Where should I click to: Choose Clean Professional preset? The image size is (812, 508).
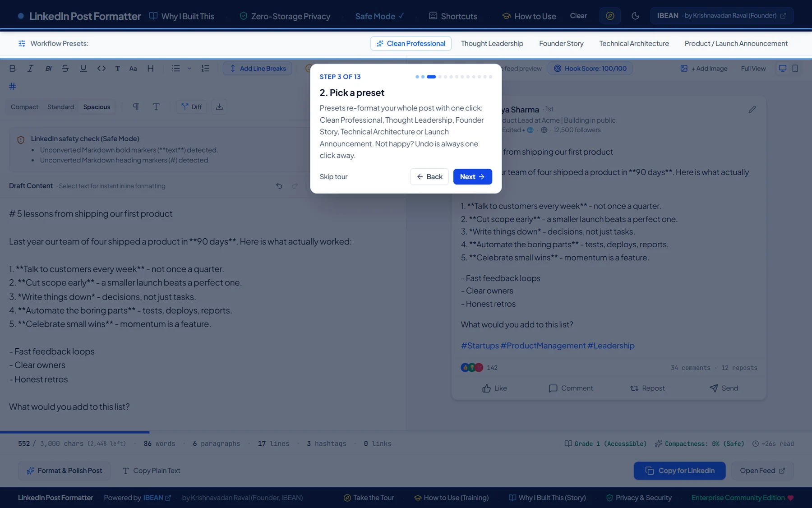411,43
